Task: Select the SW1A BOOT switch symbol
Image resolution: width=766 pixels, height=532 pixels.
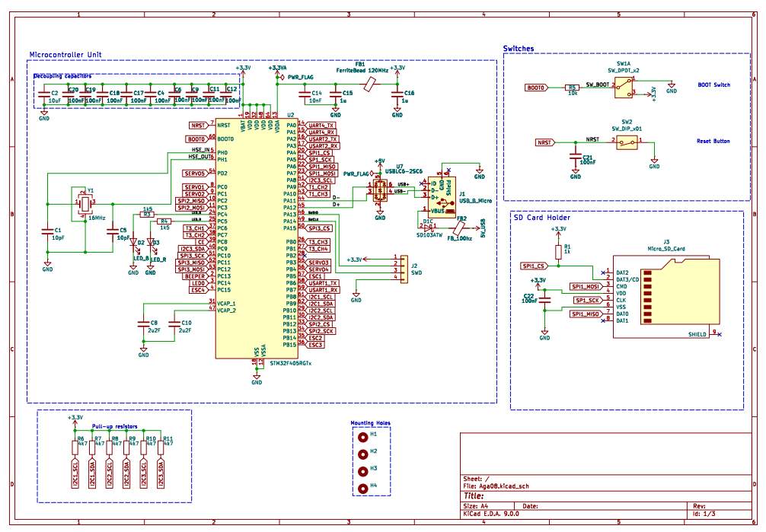Action: 624,88
